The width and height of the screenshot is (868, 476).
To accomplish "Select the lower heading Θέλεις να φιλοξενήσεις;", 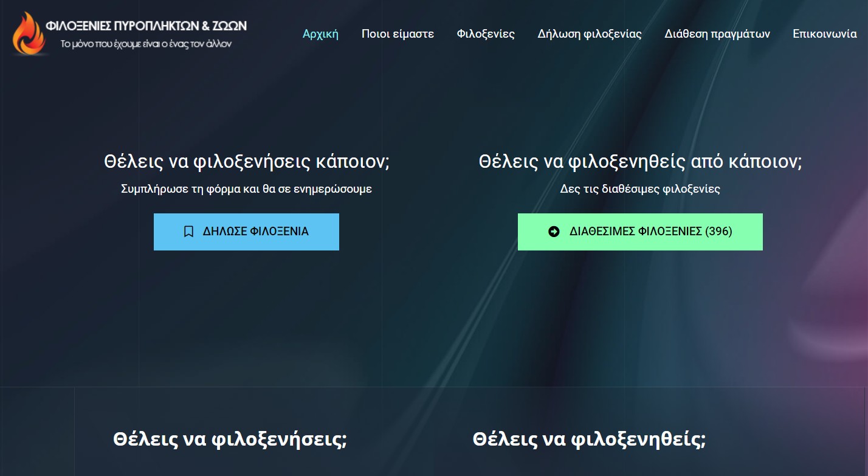I will 230,439.
